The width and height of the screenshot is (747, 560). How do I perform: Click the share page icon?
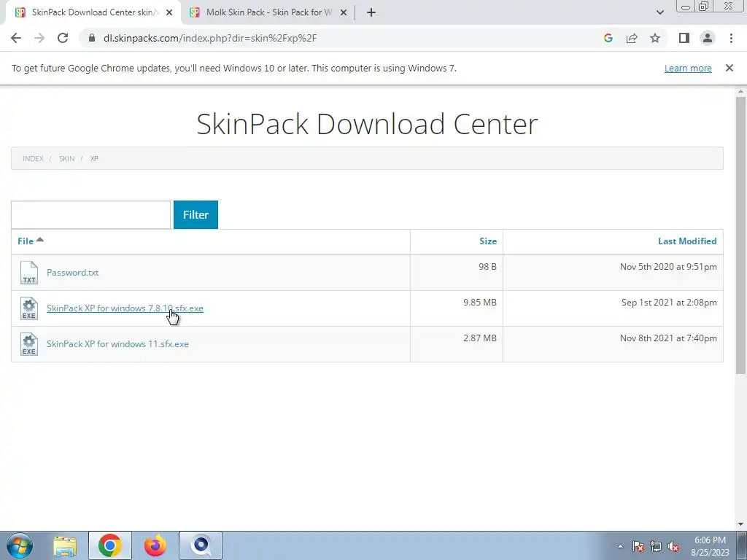(x=632, y=38)
